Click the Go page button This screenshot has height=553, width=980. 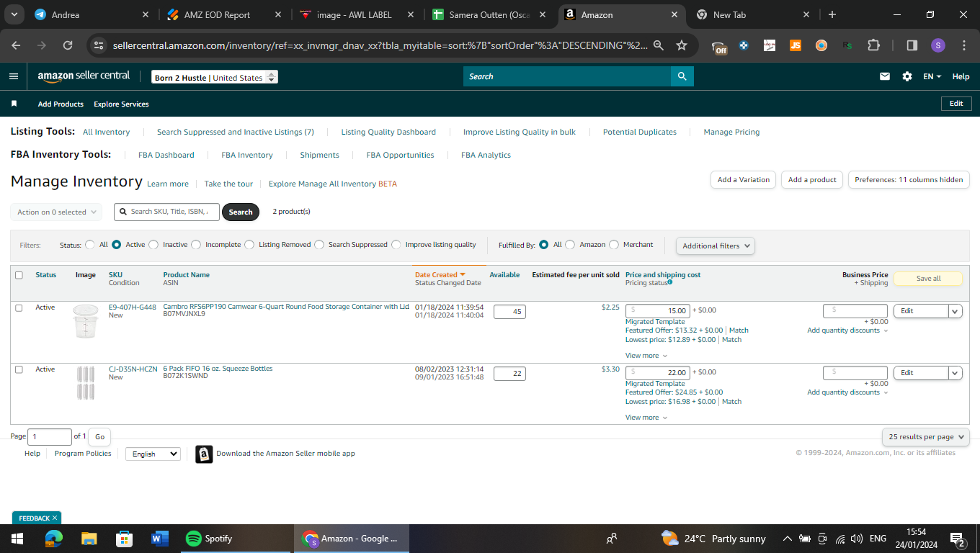99,436
